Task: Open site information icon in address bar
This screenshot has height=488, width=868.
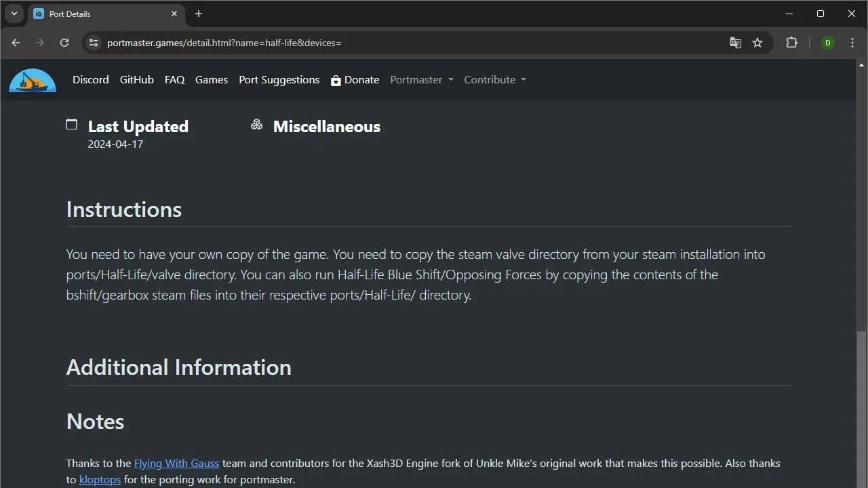Action: (94, 43)
